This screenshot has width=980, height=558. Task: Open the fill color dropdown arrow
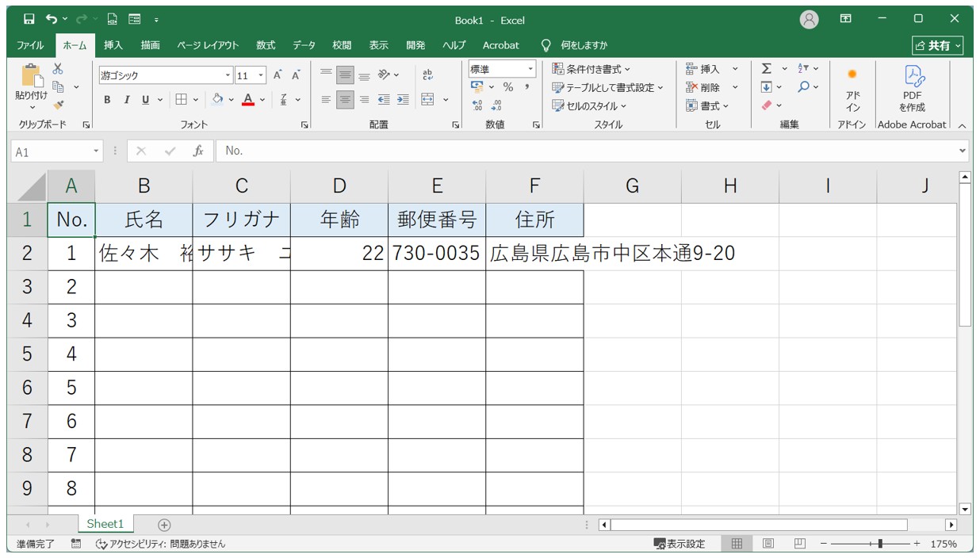(x=232, y=100)
